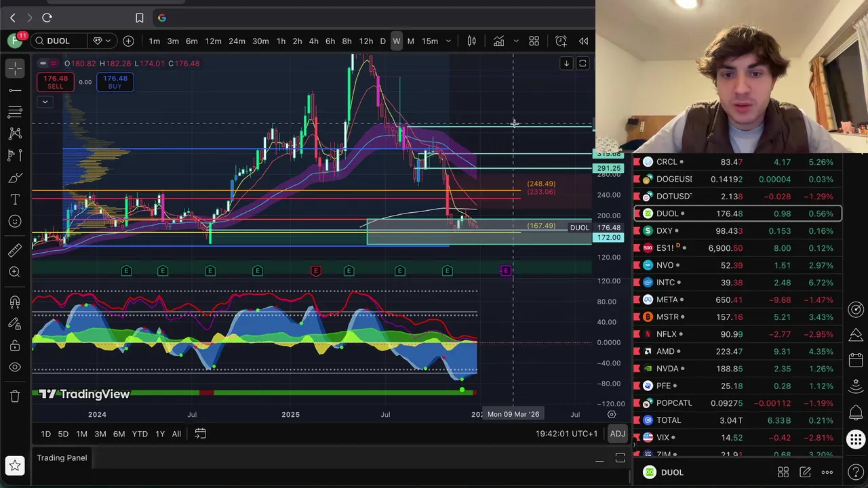Select the ruler measure tool
The image size is (868, 488).
coord(15,250)
